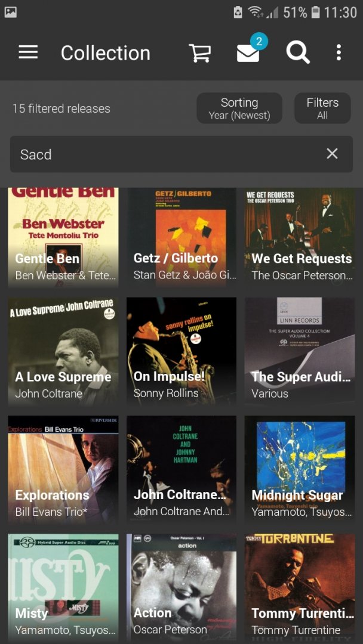Open the Gentle Ben album

point(63,237)
